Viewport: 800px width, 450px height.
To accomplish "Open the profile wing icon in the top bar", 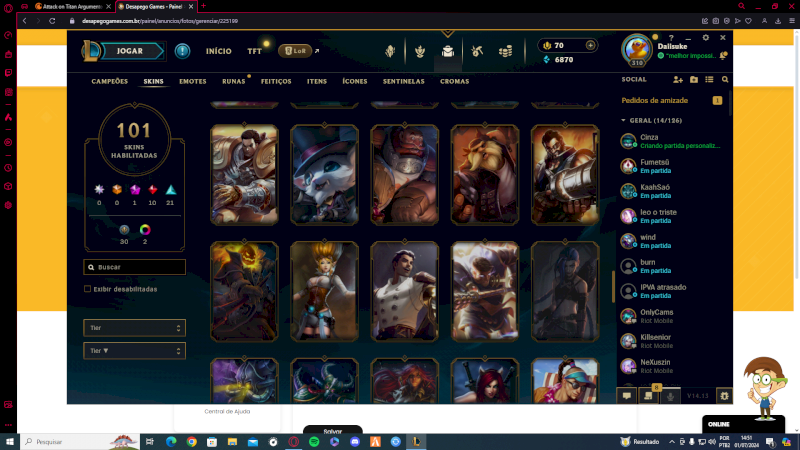I will click(x=390, y=51).
